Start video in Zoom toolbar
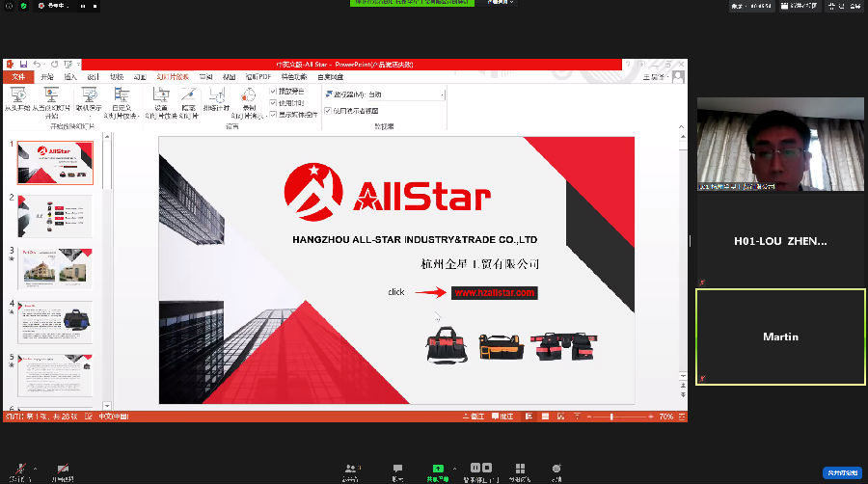868x484 pixels. 63,472
